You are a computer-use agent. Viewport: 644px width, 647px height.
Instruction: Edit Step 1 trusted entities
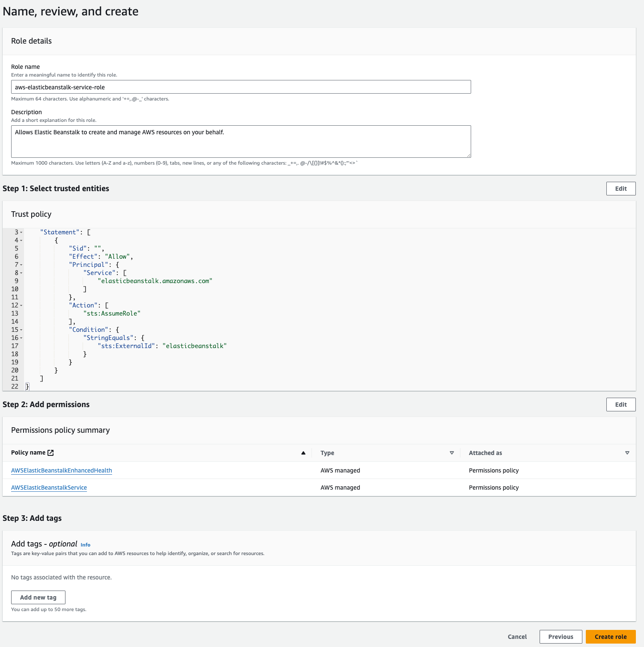click(x=620, y=189)
